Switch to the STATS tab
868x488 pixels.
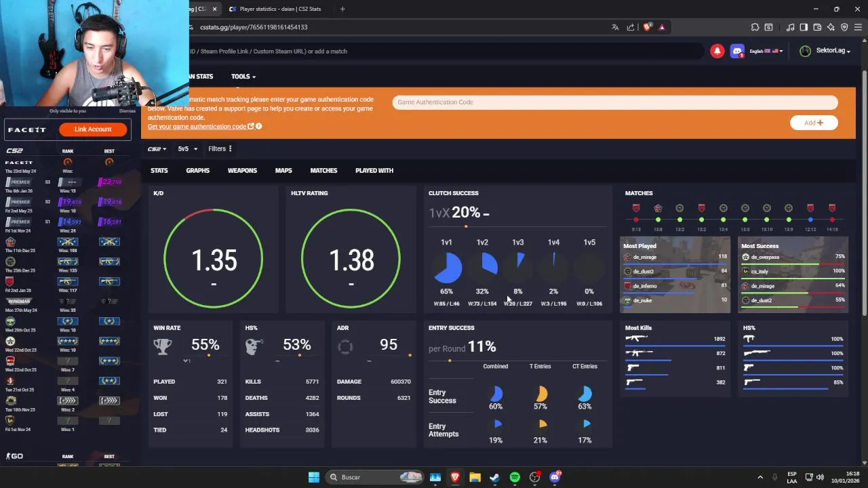159,171
